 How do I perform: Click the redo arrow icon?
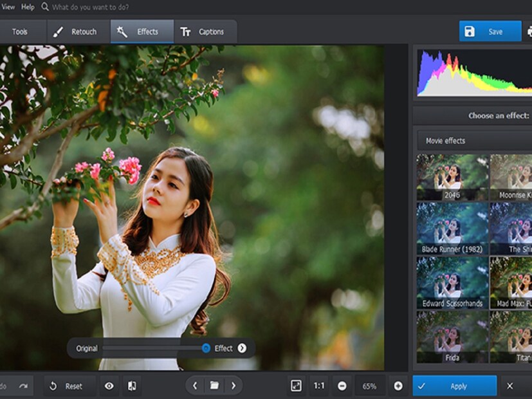coord(23,386)
